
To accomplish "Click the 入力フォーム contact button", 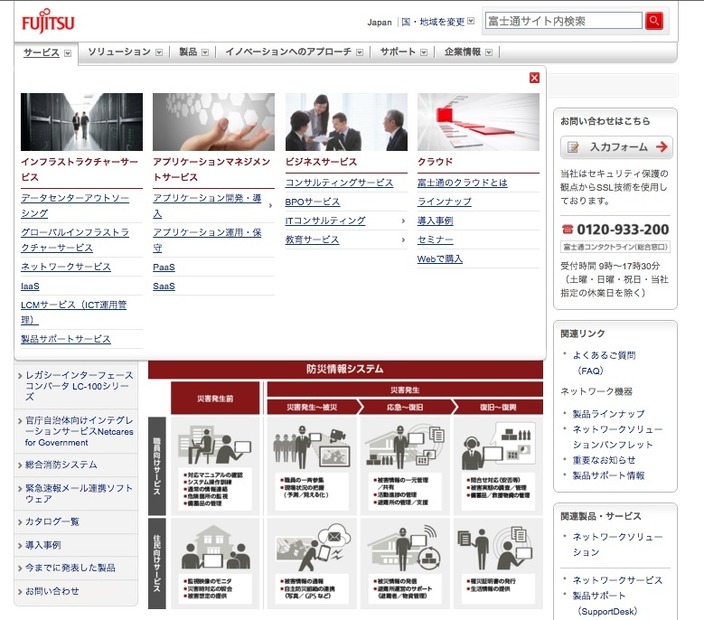I will pos(616,147).
